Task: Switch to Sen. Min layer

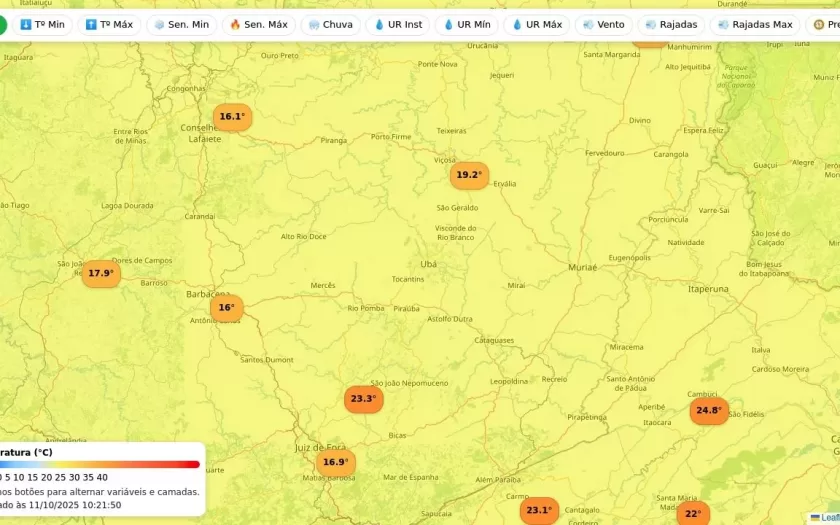Action: [182, 25]
